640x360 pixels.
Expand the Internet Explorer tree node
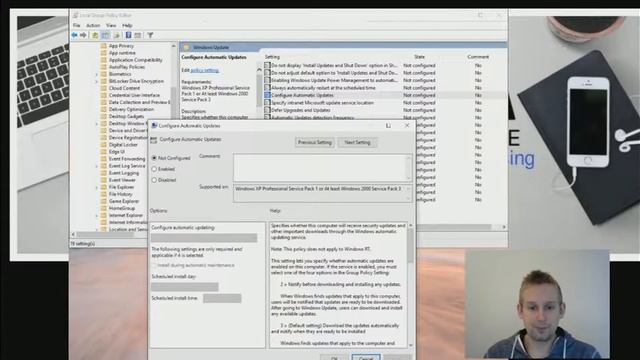pos(97,216)
